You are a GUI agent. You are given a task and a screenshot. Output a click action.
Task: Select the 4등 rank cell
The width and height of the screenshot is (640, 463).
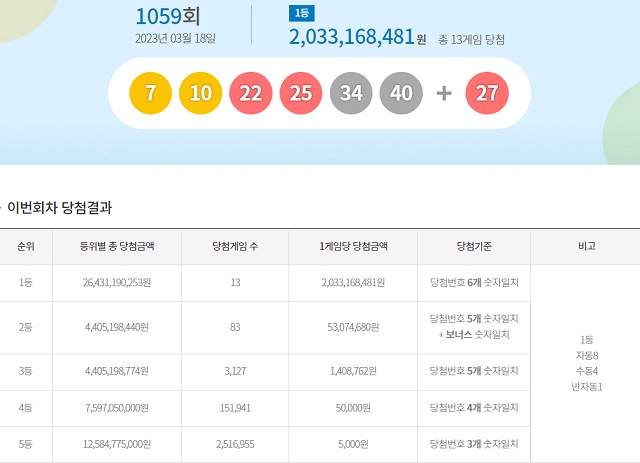pos(25,408)
